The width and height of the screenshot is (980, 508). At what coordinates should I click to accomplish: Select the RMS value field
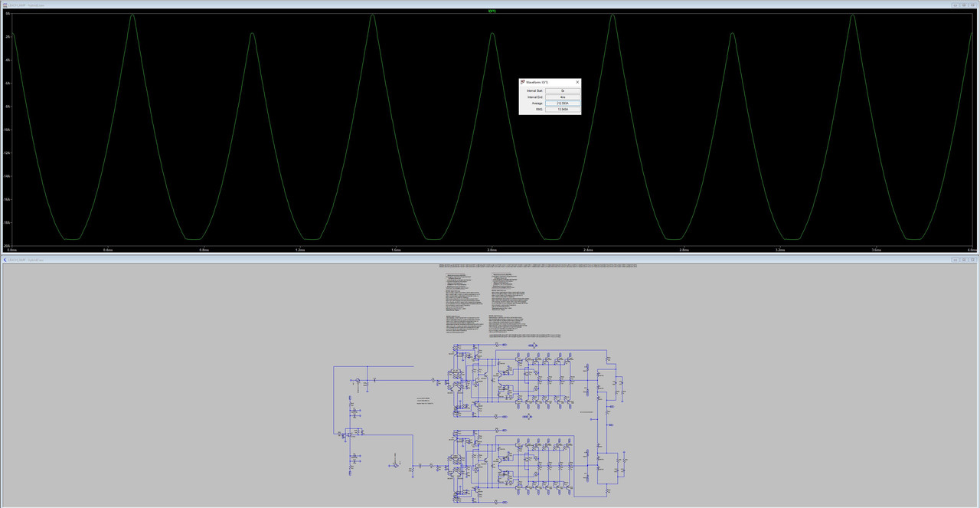coord(563,110)
